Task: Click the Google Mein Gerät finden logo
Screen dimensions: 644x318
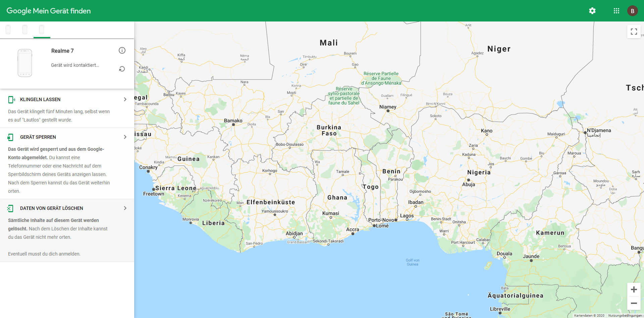Action: (x=49, y=11)
